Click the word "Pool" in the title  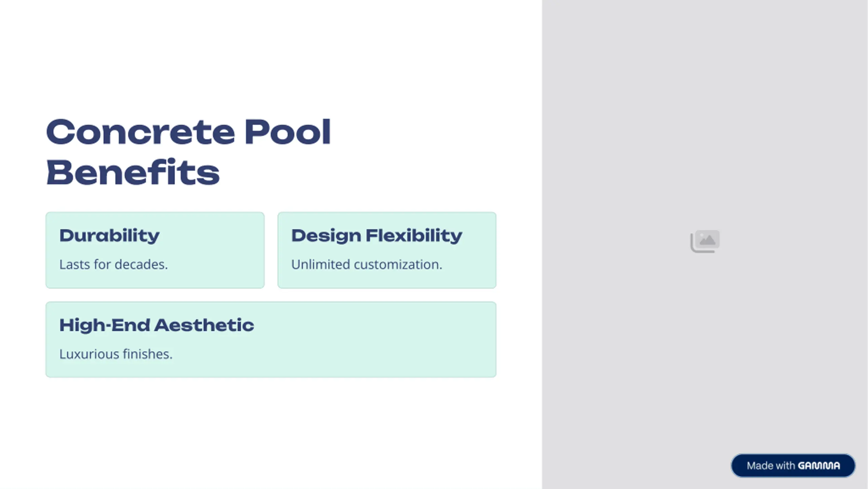tap(288, 132)
